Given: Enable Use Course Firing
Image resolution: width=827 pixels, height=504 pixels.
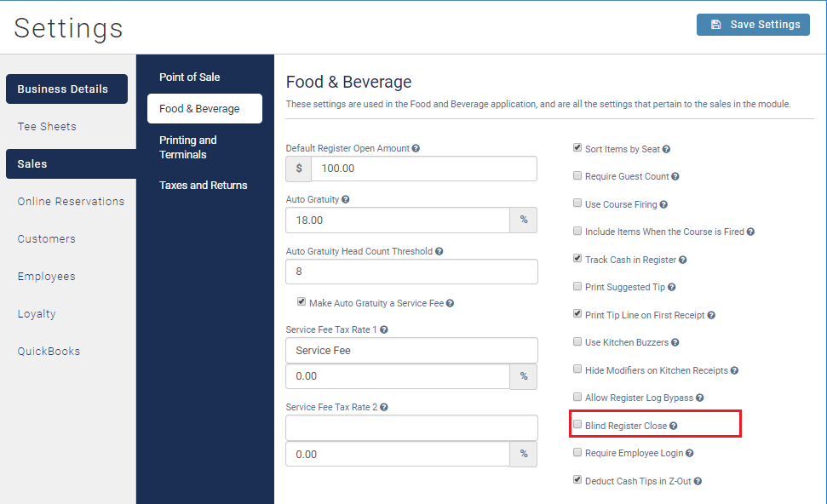Looking at the screenshot, I should click(x=577, y=203).
